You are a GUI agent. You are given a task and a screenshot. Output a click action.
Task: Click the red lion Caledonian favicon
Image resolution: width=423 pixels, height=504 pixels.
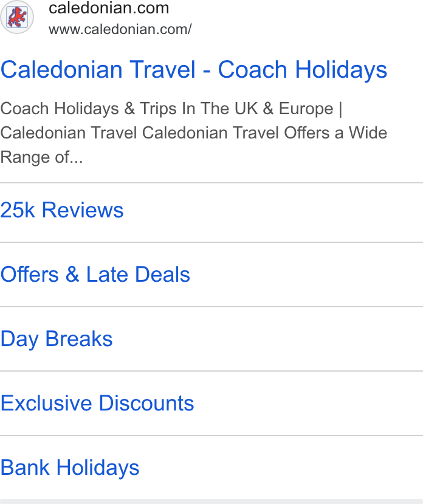17,17
